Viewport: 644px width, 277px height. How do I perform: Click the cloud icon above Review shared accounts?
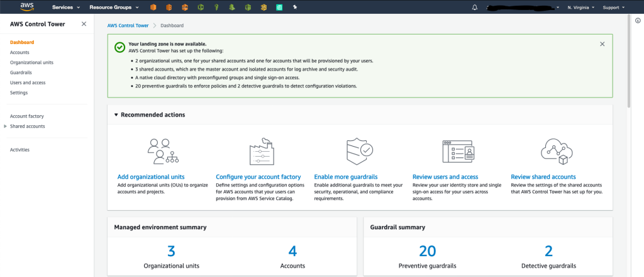[x=557, y=151]
